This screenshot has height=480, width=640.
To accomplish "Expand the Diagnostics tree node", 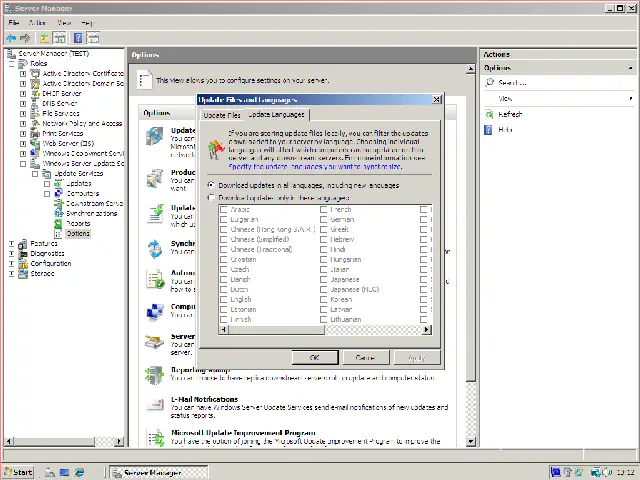I will [x=11, y=253].
